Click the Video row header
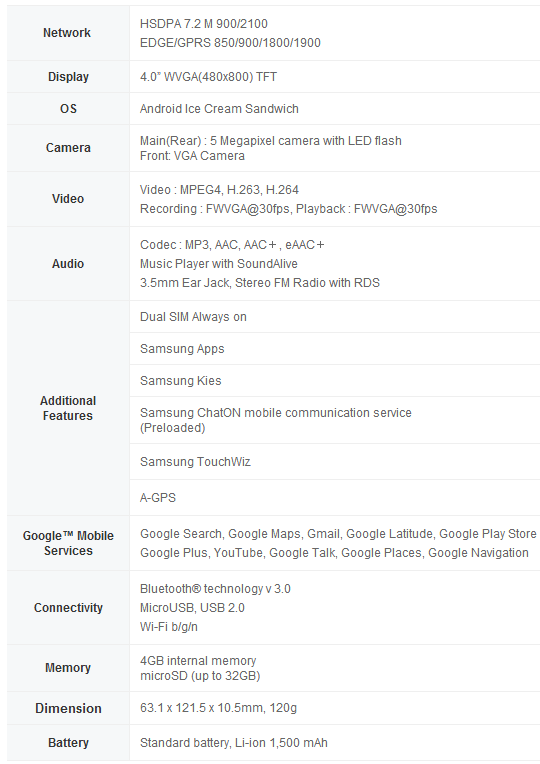This screenshot has width=540, height=764. (x=68, y=199)
